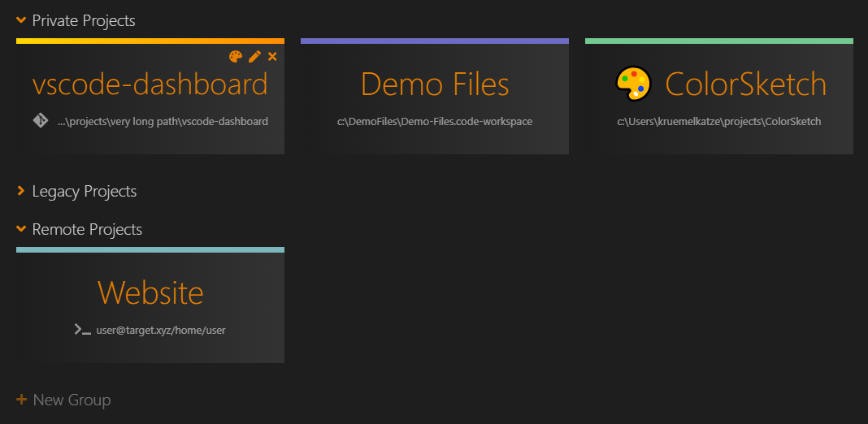Click the 'user@target.xyz/home/user' remote path

coord(161,331)
